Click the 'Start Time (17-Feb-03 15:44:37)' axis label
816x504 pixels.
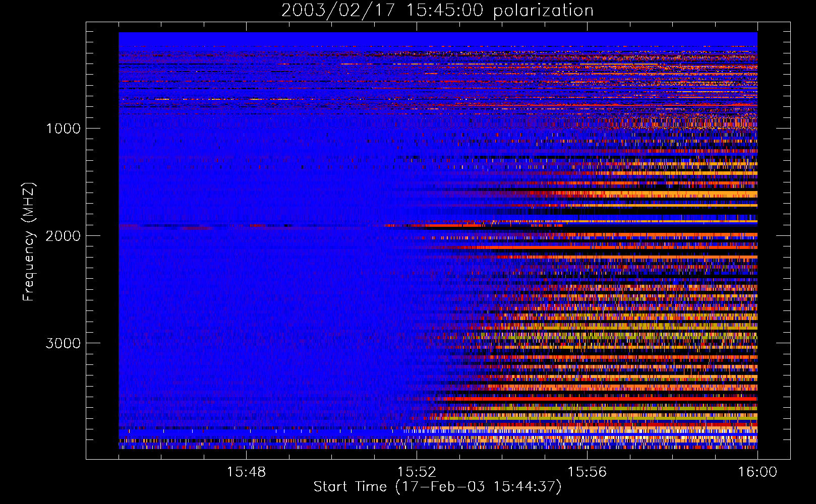click(437, 487)
